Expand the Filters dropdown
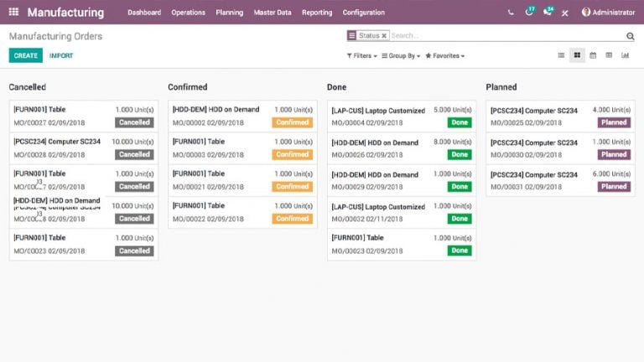 tap(362, 56)
